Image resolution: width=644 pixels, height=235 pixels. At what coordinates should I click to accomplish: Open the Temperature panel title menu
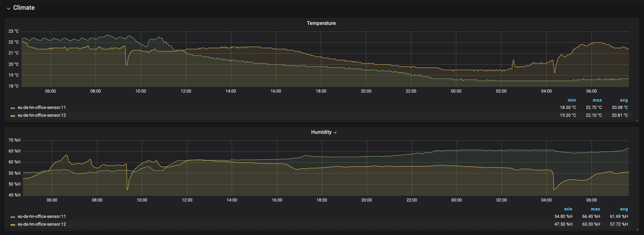point(321,23)
